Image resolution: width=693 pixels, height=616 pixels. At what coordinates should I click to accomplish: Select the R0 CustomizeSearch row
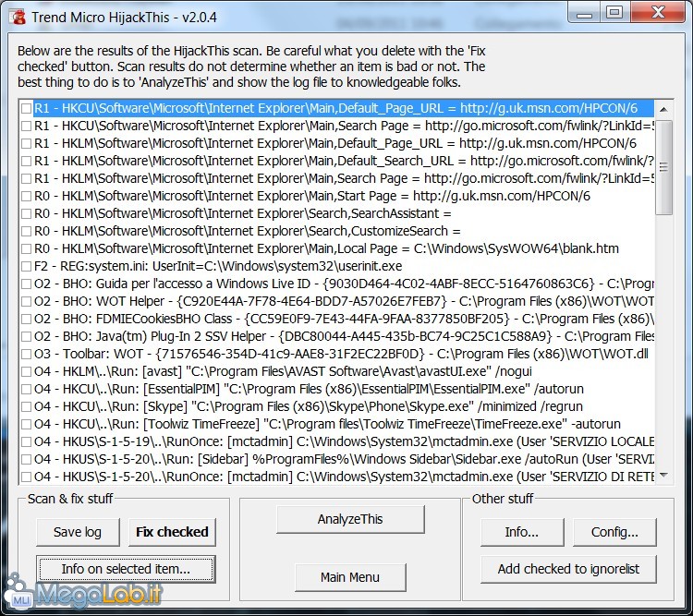[x=337, y=231]
